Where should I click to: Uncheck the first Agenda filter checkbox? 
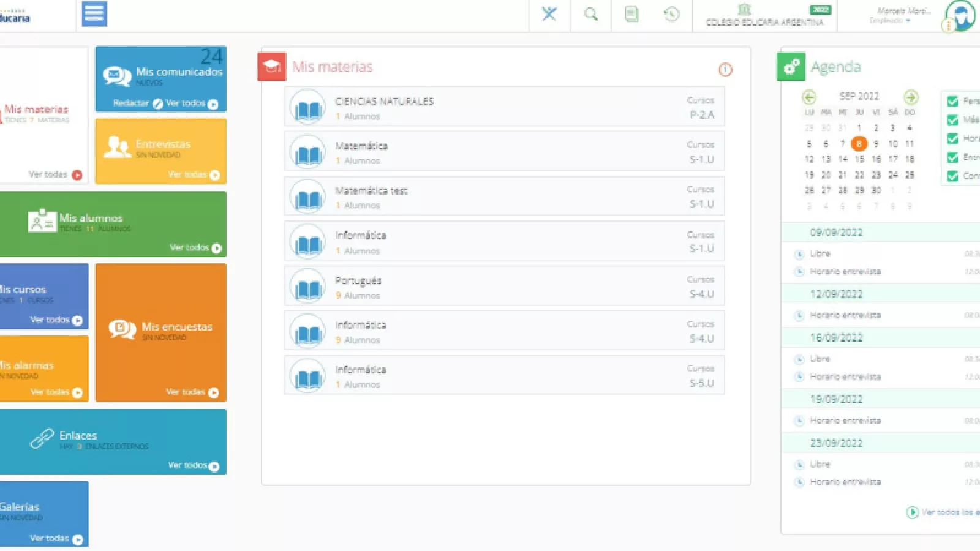[x=952, y=101]
